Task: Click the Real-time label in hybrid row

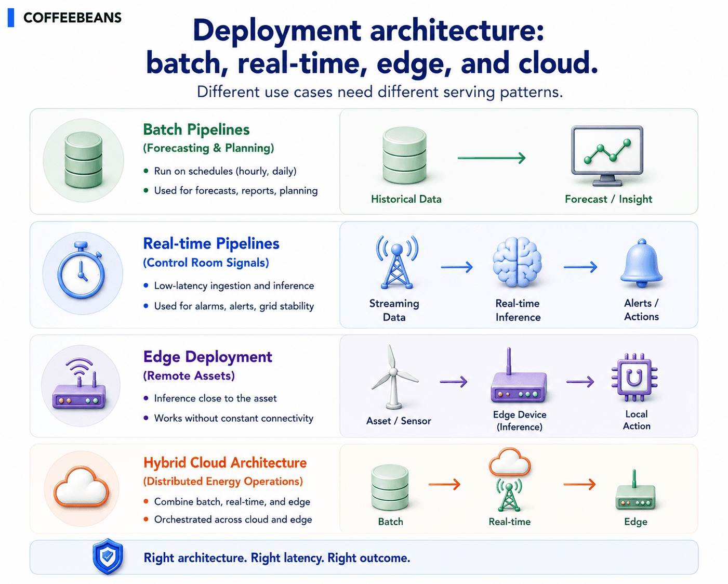Action: tap(509, 522)
